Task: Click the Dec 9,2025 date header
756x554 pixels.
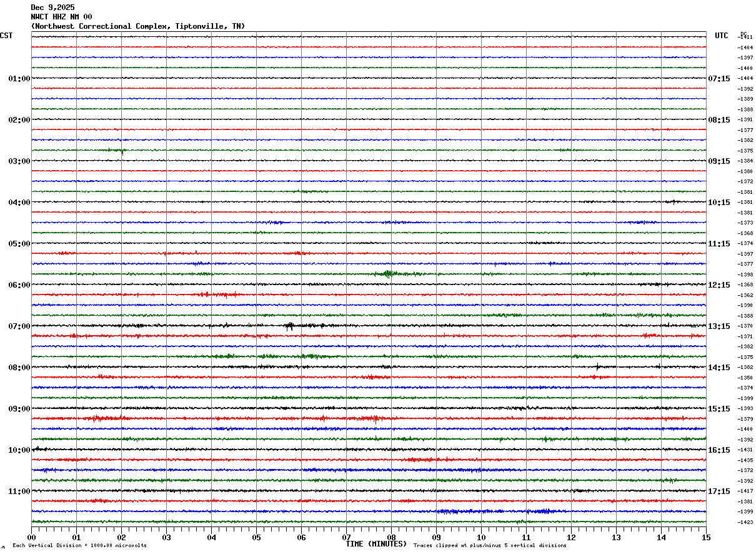Action: tap(52, 8)
